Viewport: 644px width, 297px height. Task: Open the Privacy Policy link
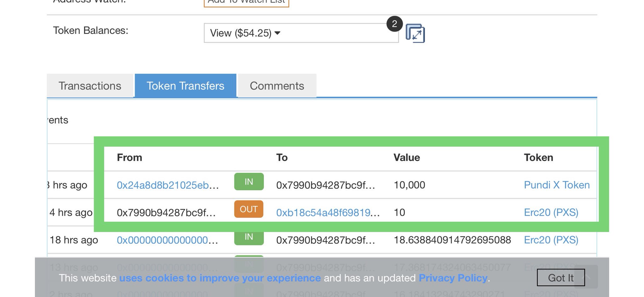pos(453,278)
